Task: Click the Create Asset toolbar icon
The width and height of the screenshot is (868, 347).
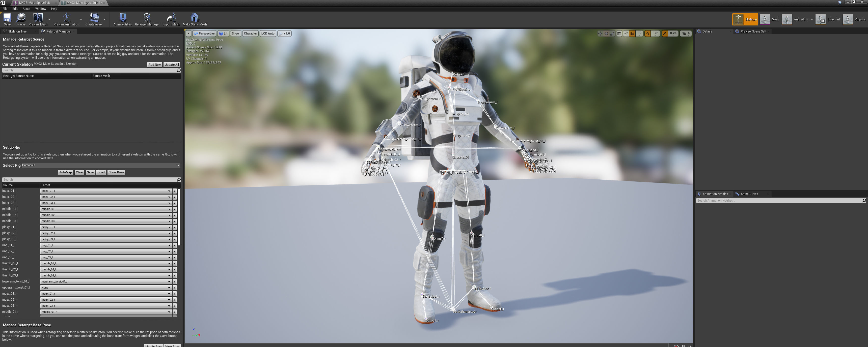Action: click(94, 17)
